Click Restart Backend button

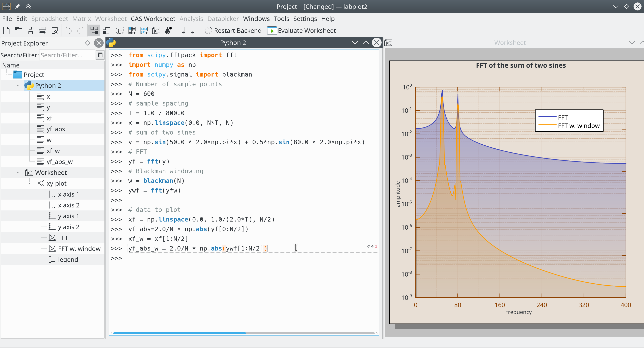point(233,31)
